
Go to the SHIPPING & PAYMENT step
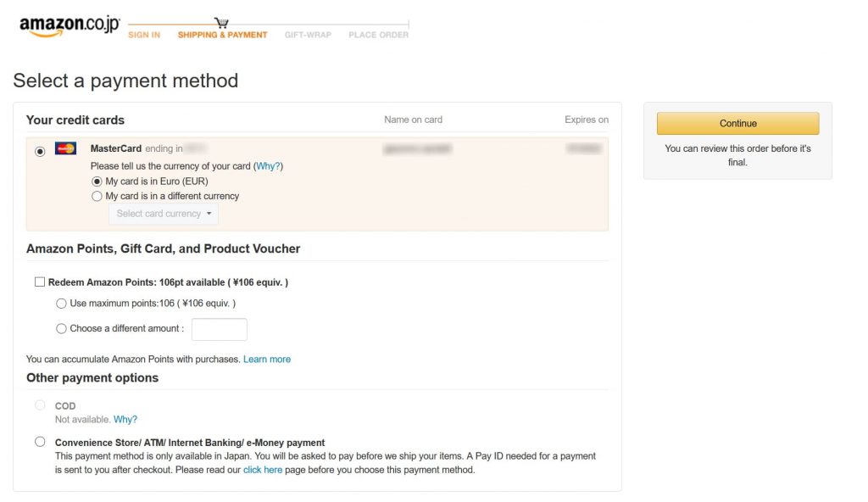click(x=223, y=35)
